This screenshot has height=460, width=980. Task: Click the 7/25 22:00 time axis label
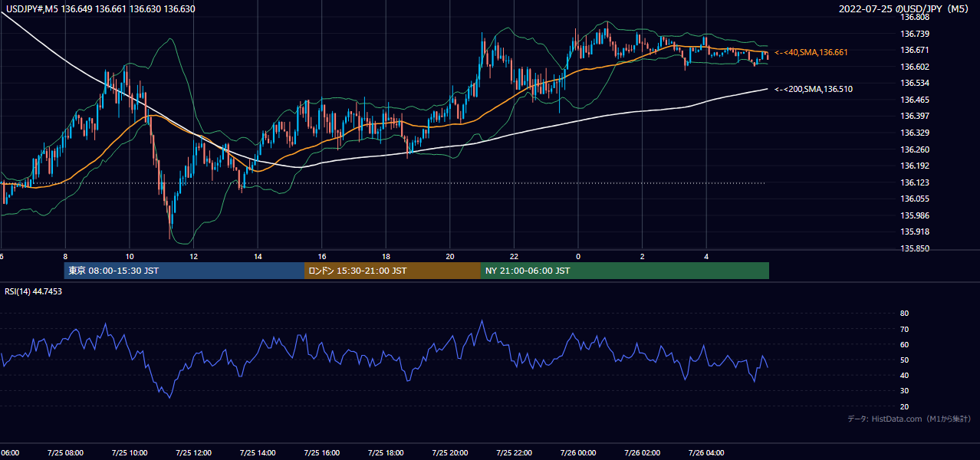(514, 453)
